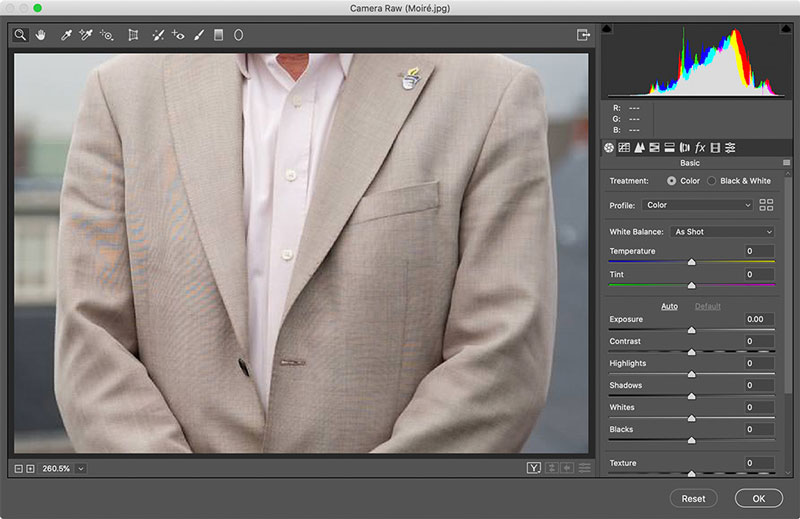This screenshot has width=800, height=519.
Task: Pick the Red Eye Removal tool
Action: click(x=178, y=35)
